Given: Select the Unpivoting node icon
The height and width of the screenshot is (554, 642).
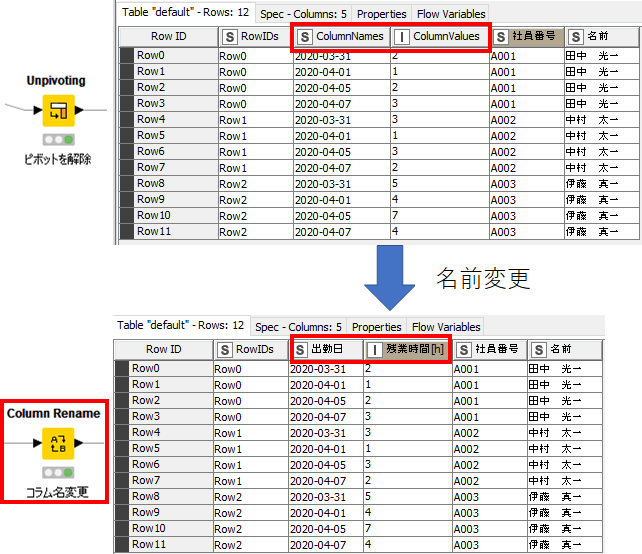Looking at the screenshot, I should [x=59, y=111].
